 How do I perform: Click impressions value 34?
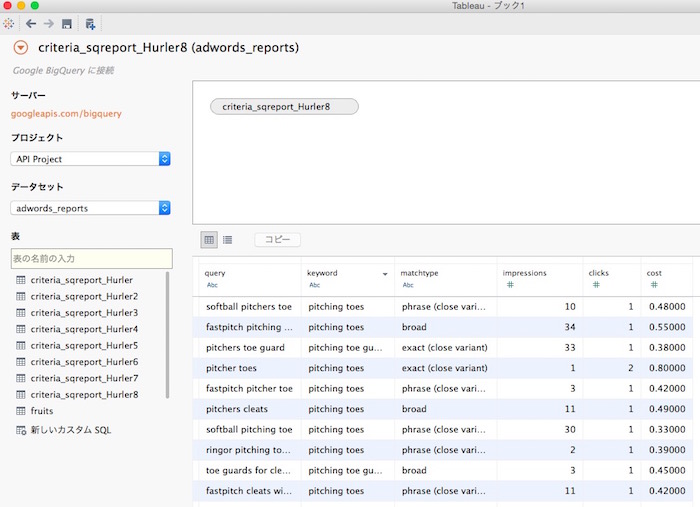[570, 327]
